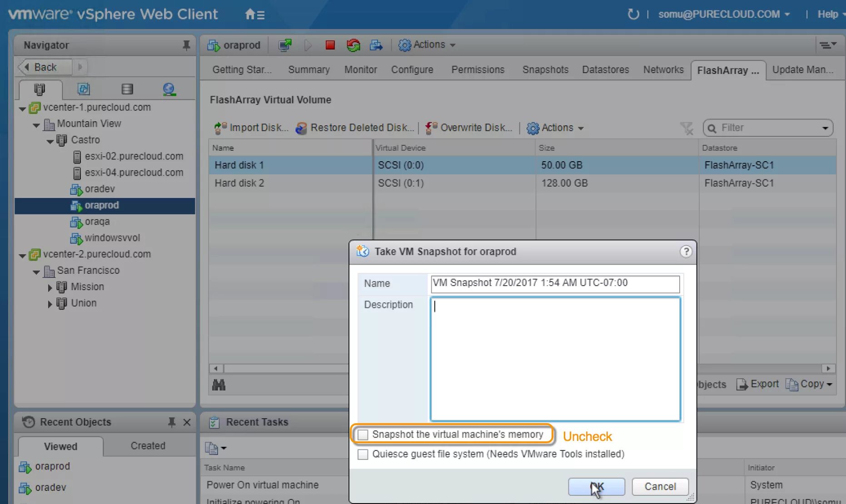Image resolution: width=846 pixels, height=504 pixels.
Task: Open the Created tab in Recent Objects
Action: (148, 446)
